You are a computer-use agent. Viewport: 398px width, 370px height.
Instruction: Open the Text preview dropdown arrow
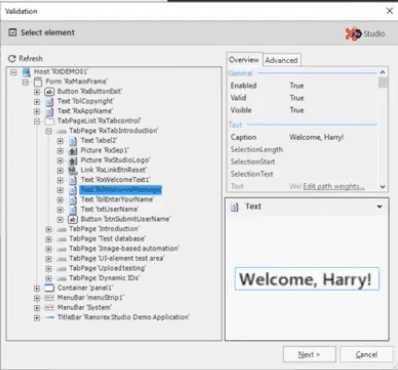click(379, 207)
